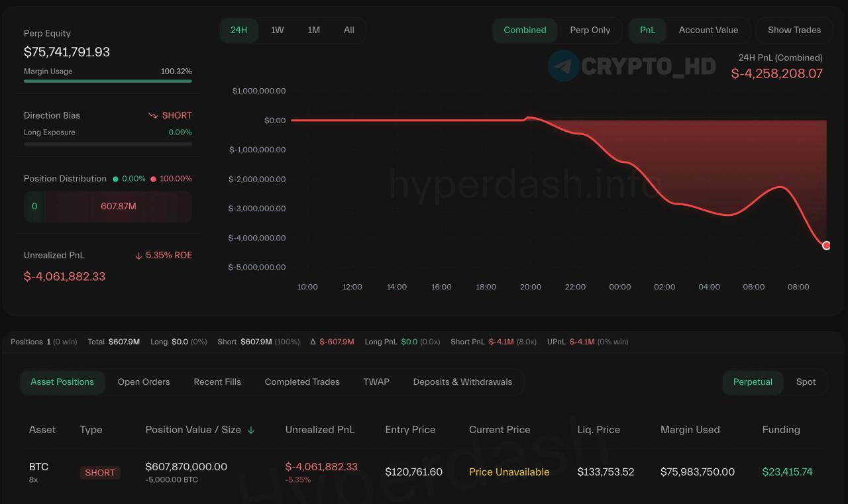Screen dimensions: 848x504
Task: Click the Margin Usage progress bar
Action: click(x=108, y=81)
